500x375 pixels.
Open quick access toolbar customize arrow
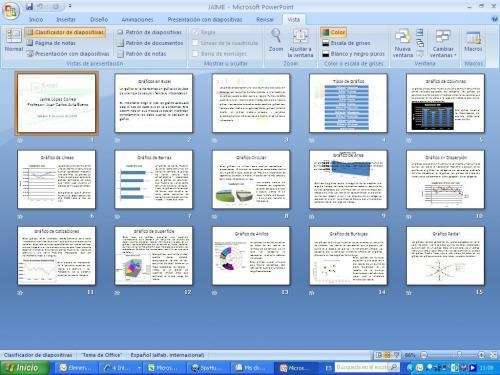[70, 6]
